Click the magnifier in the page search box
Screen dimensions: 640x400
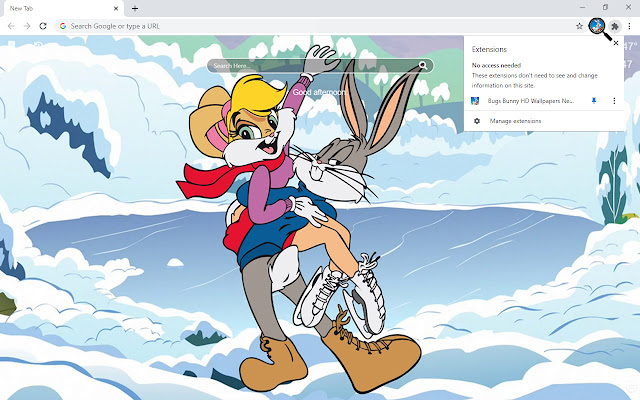coord(423,65)
